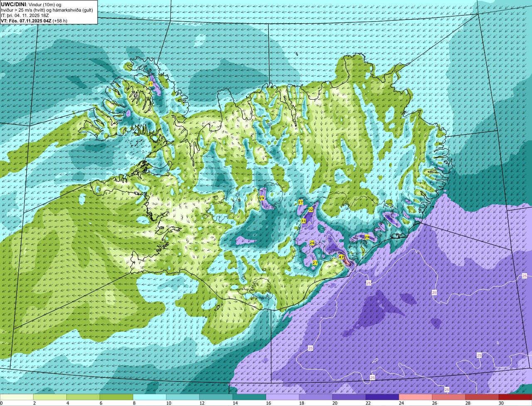Click the legend tick label 8

point(134,403)
